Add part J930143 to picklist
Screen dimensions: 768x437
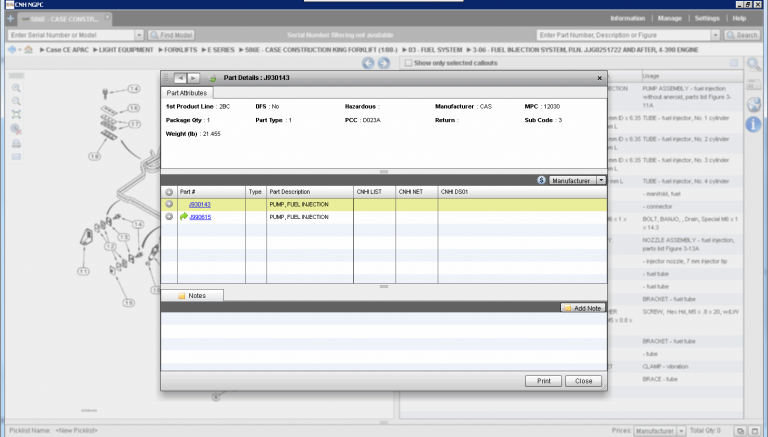pos(169,204)
